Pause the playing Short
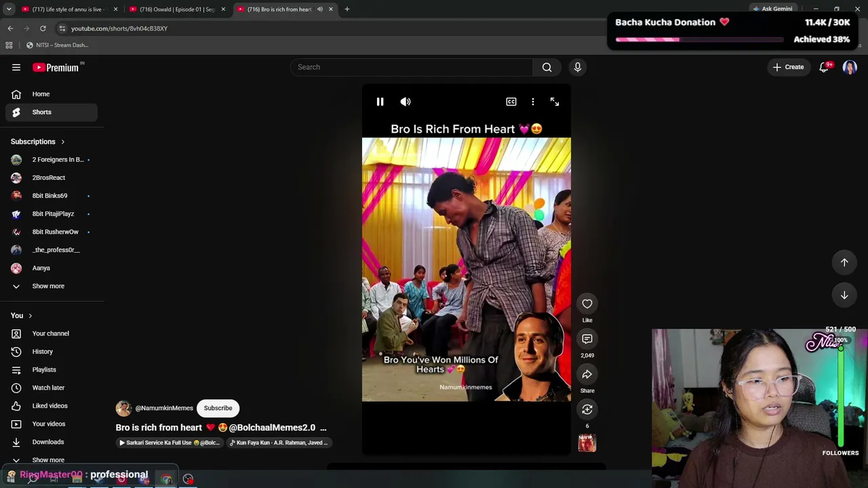The height and width of the screenshot is (488, 868). click(380, 102)
